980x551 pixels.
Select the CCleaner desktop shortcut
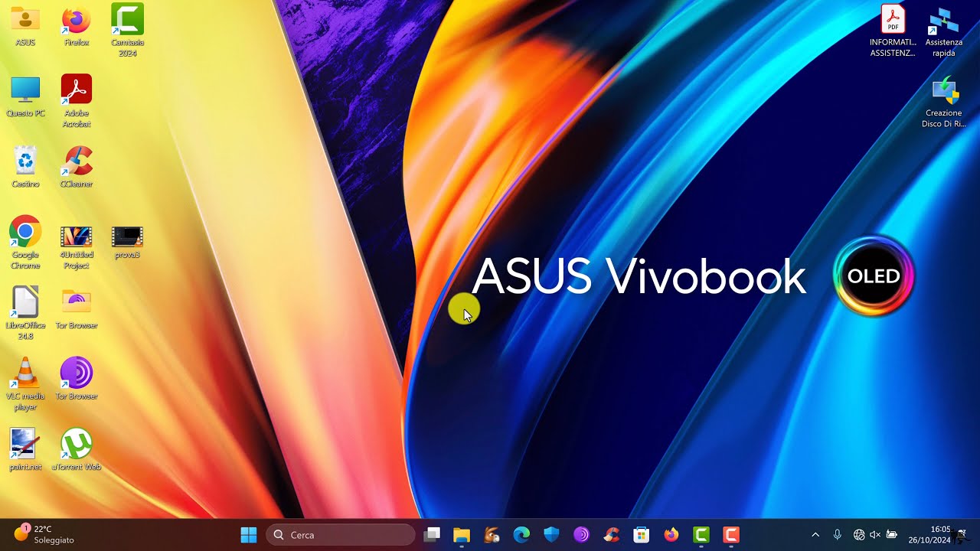pyautogui.click(x=77, y=167)
